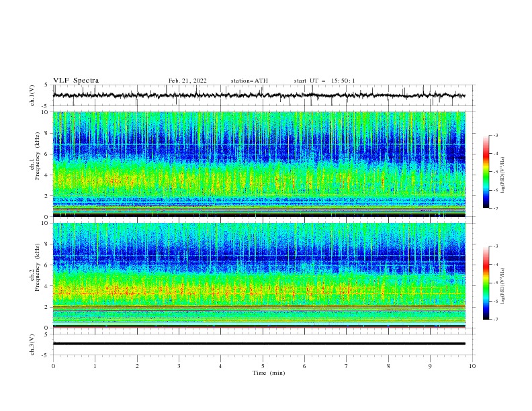Click the date 'Feb. 21, 2022'
The width and height of the screenshot is (532, 411).
187,81
